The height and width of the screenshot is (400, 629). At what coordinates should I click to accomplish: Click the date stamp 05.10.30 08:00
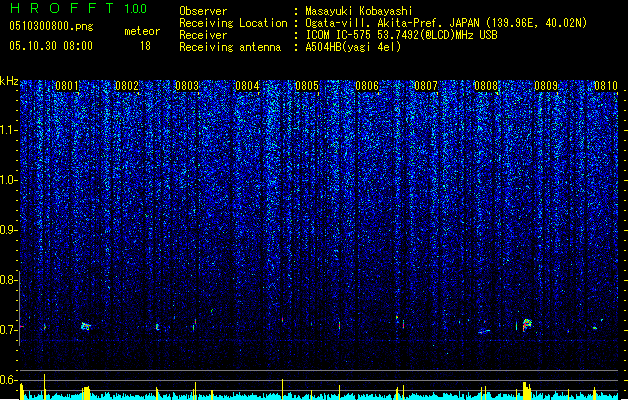[x=51, y=46]
